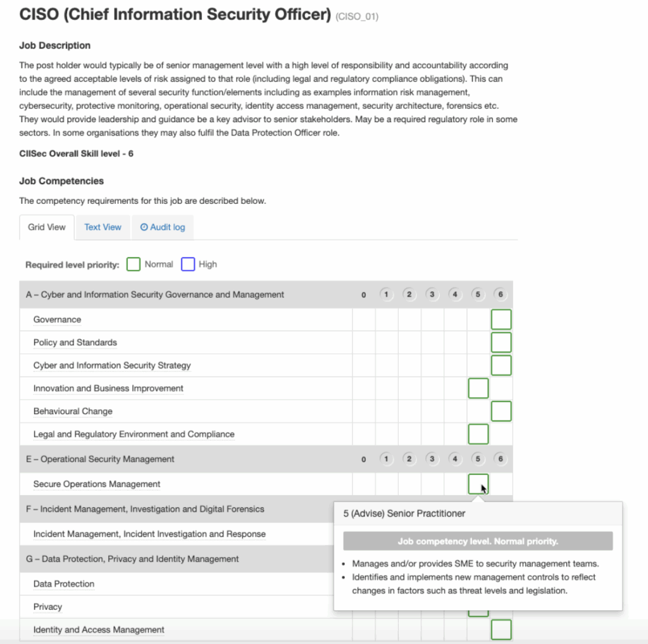Click level 6 box for Identity and Access Management
Image resolution: width=648 pixels, height=644 pixels.
tap(501, 630)
